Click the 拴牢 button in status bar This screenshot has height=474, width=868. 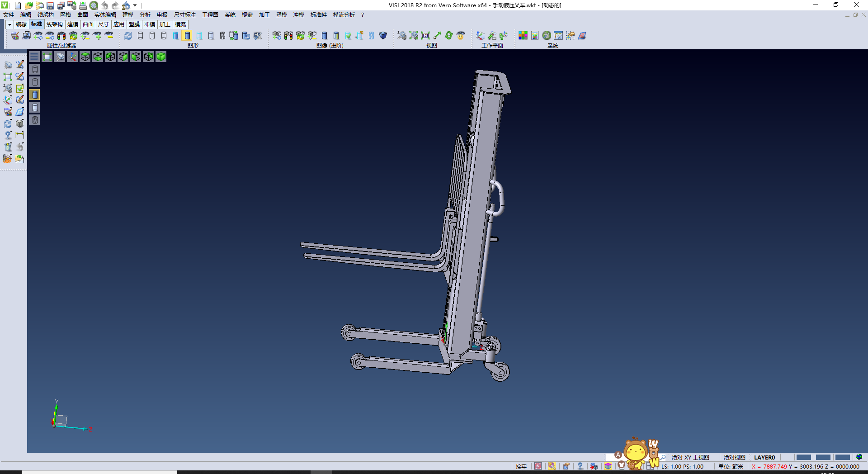[x=521, y=466]
